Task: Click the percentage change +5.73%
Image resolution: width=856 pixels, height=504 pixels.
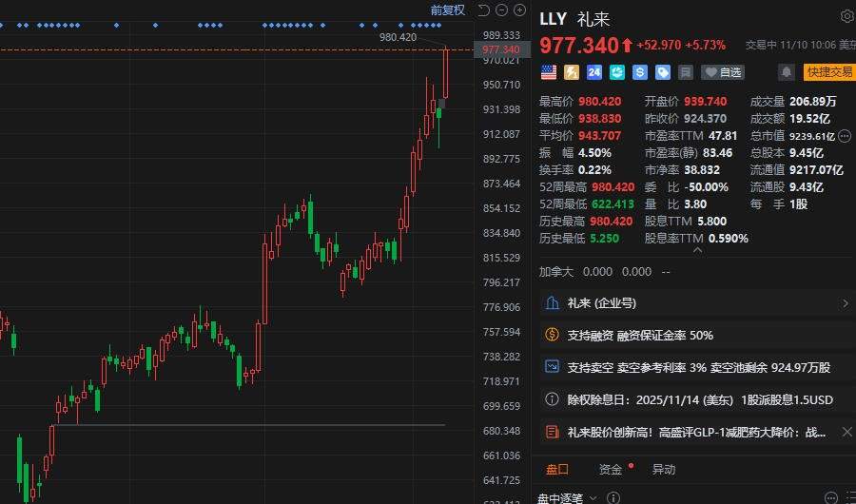Action: 706,46
